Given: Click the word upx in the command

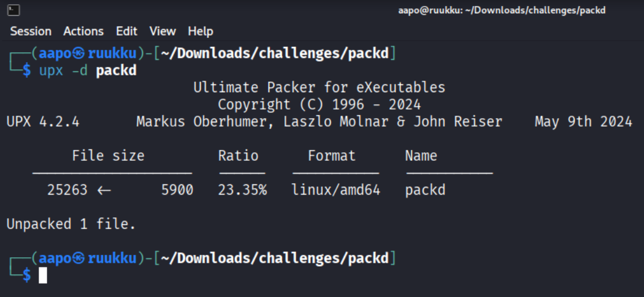Looking at the screenshot, I should (51, 70).
